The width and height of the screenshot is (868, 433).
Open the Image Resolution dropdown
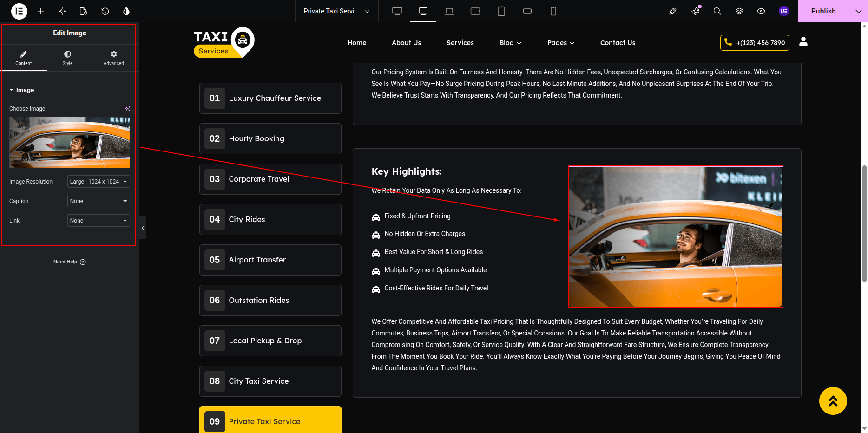click(x=99, y=182)
